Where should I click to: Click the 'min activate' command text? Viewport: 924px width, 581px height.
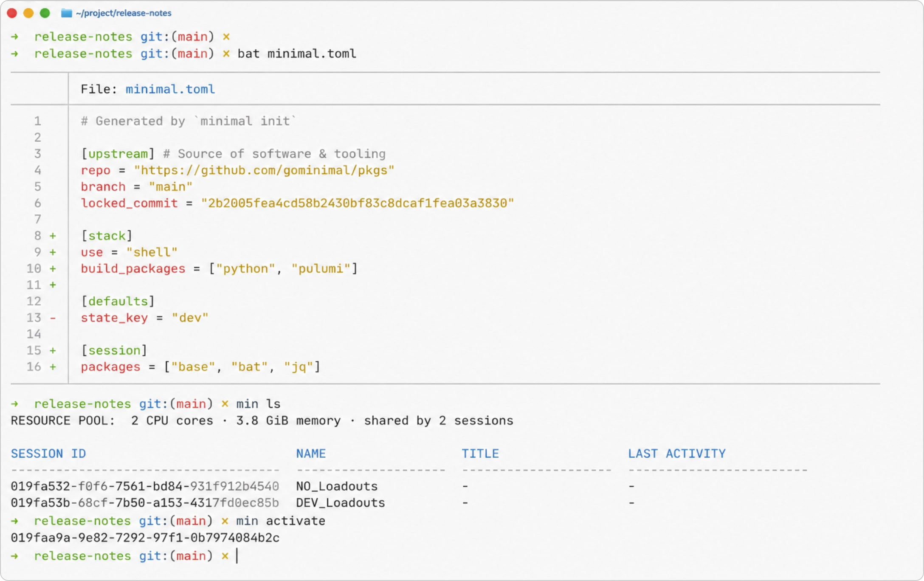[x=281, y=521]
